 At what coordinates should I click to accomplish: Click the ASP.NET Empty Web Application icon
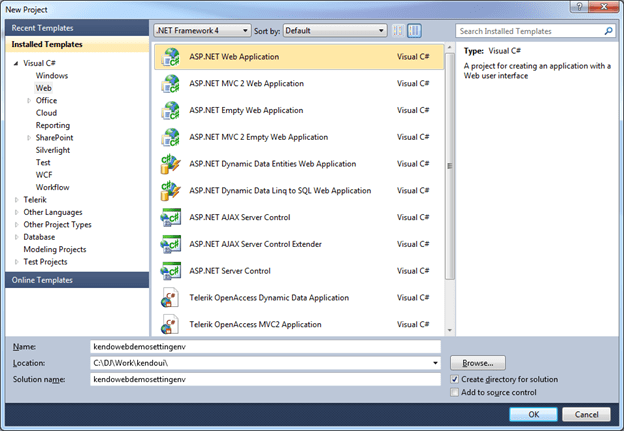tap(170, 110)
